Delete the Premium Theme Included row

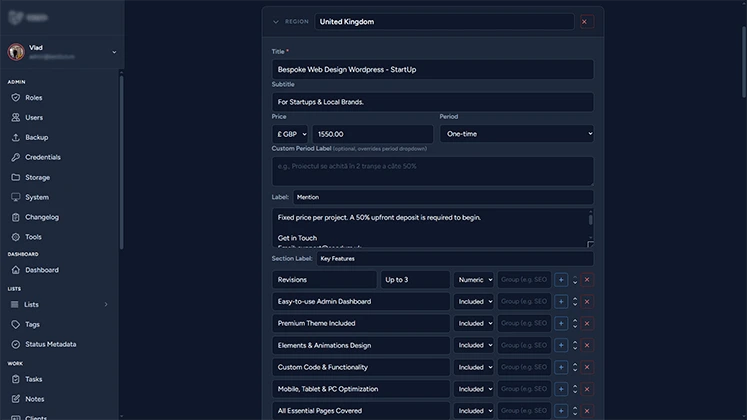point(587,323)
